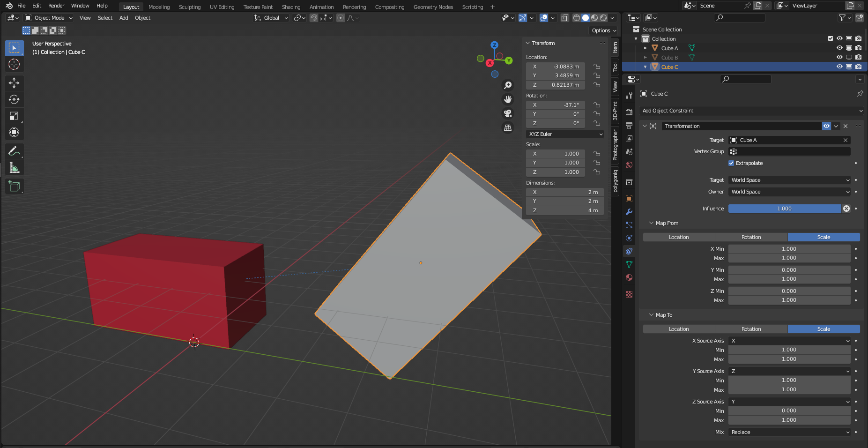Open the Mix Replace dropdown

(x=790, y=432)
